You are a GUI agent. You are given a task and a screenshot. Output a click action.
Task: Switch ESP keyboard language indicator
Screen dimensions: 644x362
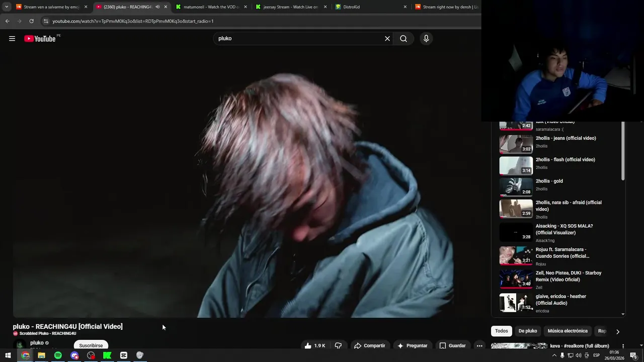coord(597,355)
